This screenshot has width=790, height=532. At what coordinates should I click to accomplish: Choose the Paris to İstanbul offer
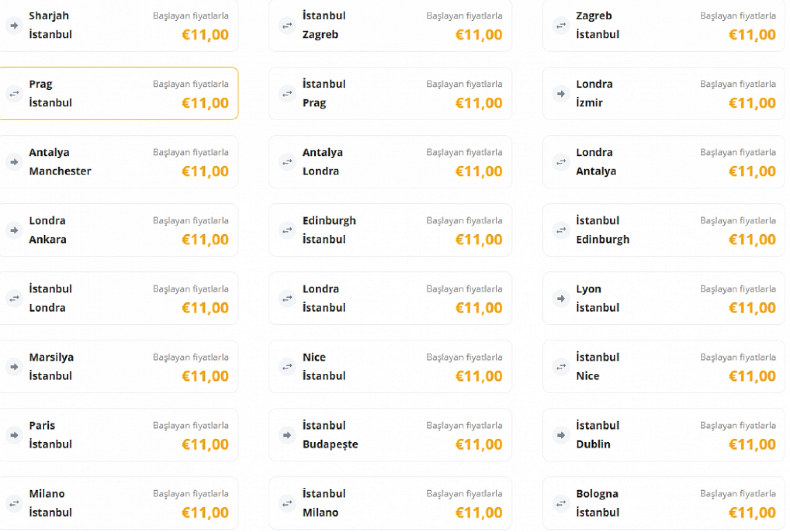tap(118, 435)
